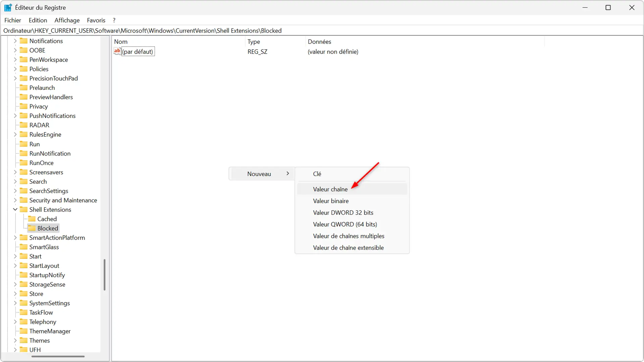Click the Run folder icon
This screenshot has width=644, height=362.
[23, 144]
